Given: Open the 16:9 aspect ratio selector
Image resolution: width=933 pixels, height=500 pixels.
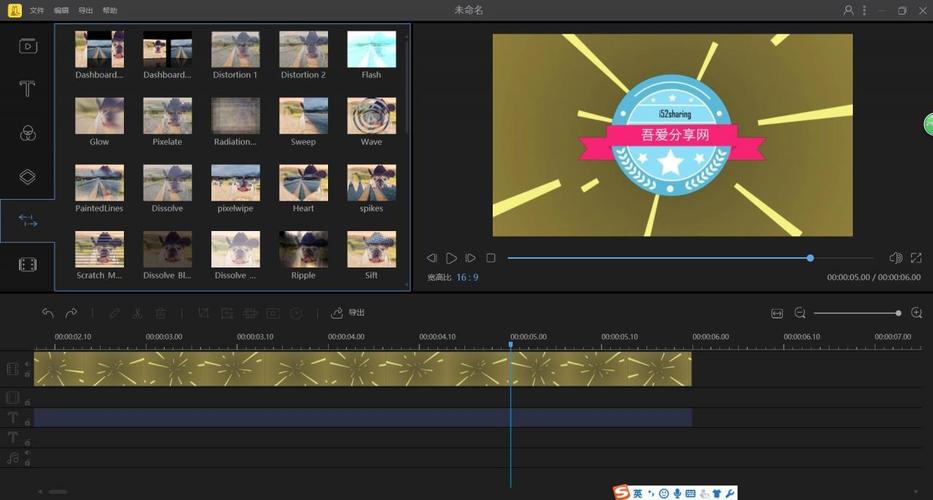Looking at the screenshot, I should (x=467, y=277).
